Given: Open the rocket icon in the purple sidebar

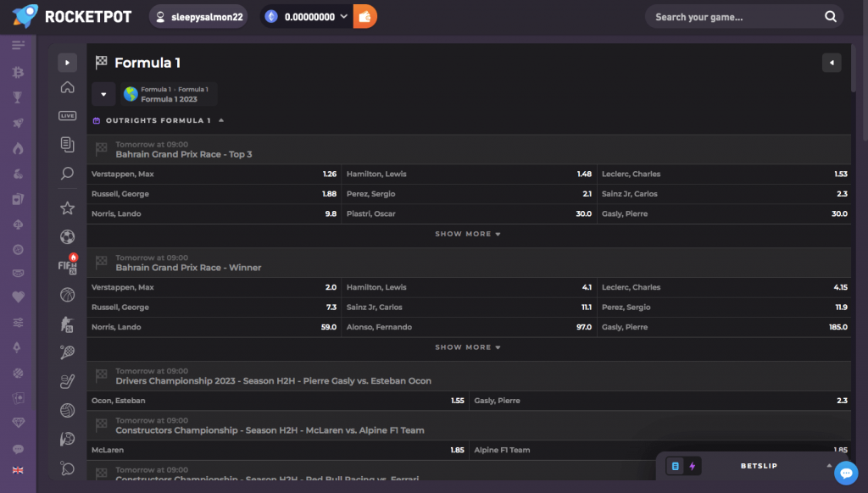Looking at the screenshot, I should point(19,123).
